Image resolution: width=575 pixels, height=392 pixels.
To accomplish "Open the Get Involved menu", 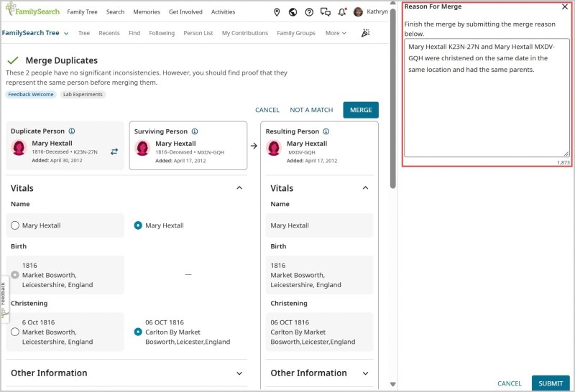I will (x=185, y=11).
